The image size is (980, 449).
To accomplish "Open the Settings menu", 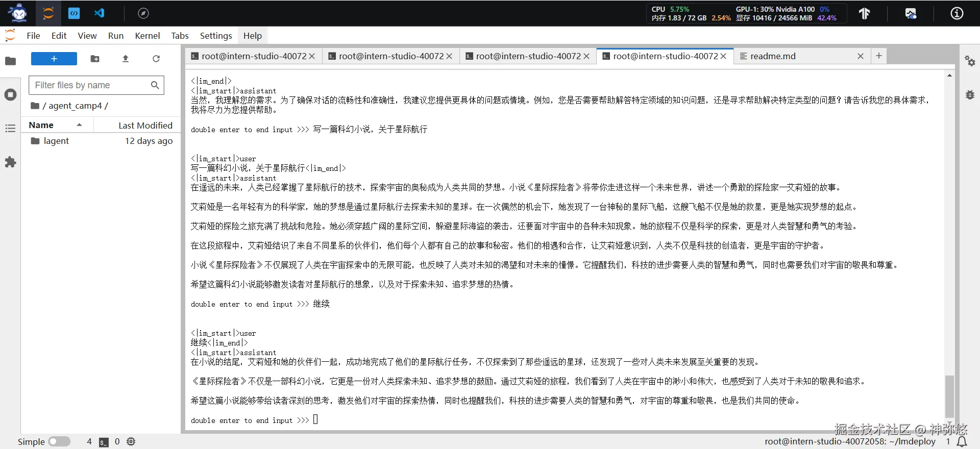I will click(x=216, y=36).
